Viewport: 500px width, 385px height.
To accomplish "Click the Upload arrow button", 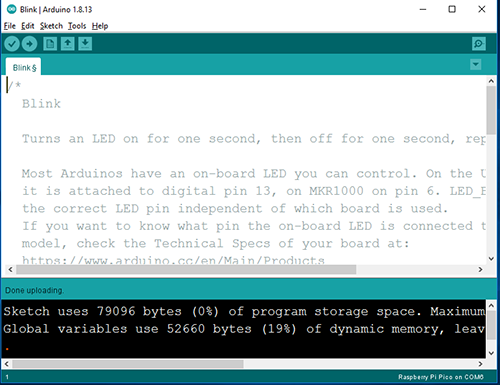I will [29, 44].
